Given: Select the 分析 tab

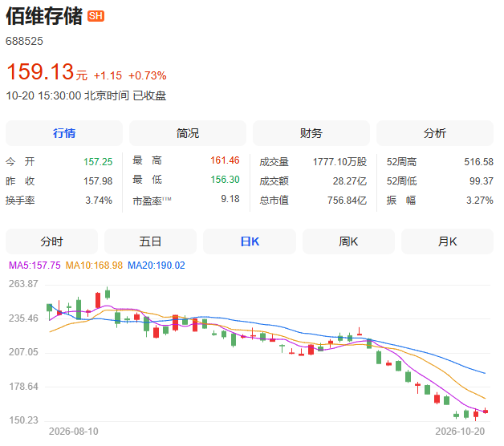Looking at the screenshot, I should 435,133.
